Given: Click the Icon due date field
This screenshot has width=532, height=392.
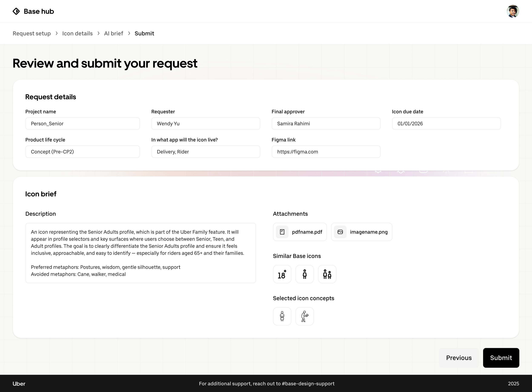Looking at the screenshot, I should (446, 124).
